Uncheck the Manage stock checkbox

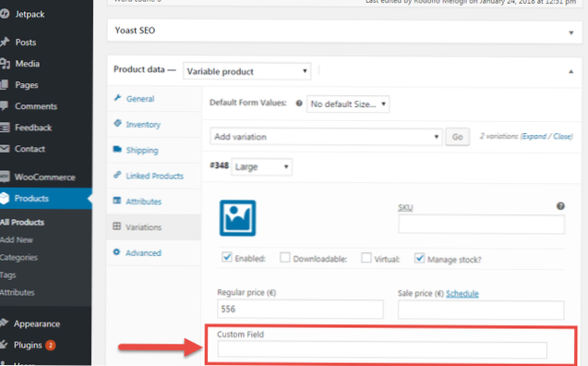click(x=419, y=258)
